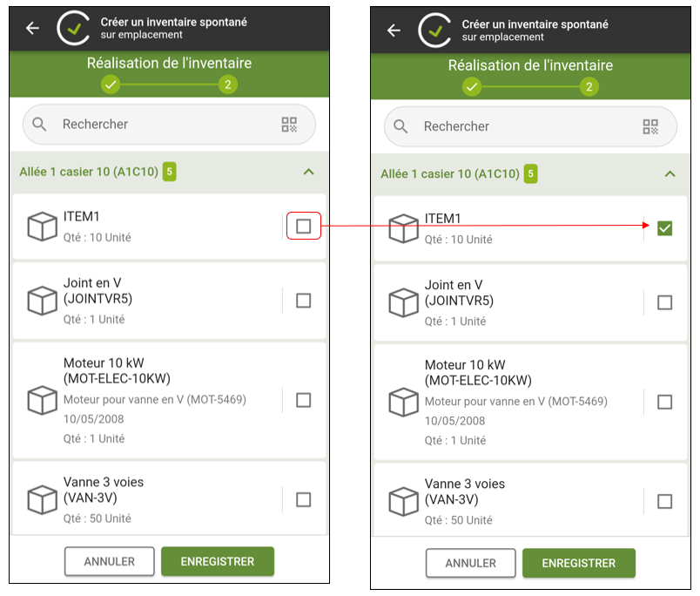Select ITEM1 name text on left screen

click(81, 216)
